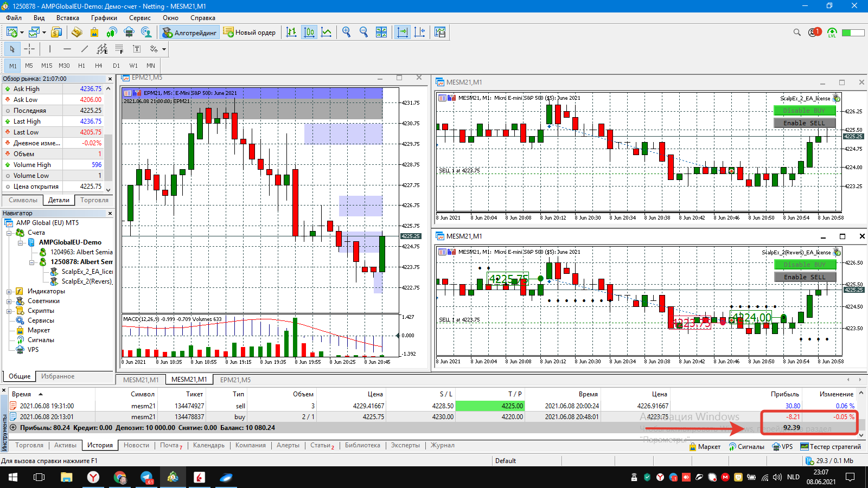This screenshot has width=868, height=488.
Task: Select the horizontal line drawing tool
Action: 67,49
